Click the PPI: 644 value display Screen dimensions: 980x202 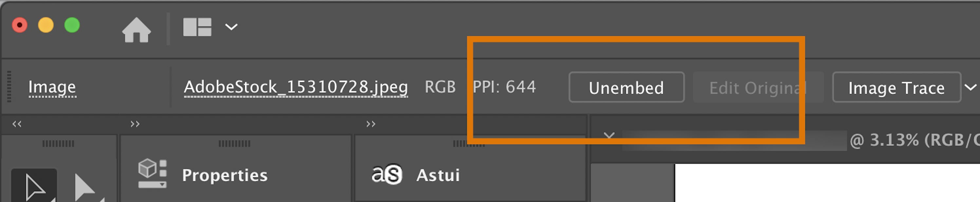pos(504,87)
